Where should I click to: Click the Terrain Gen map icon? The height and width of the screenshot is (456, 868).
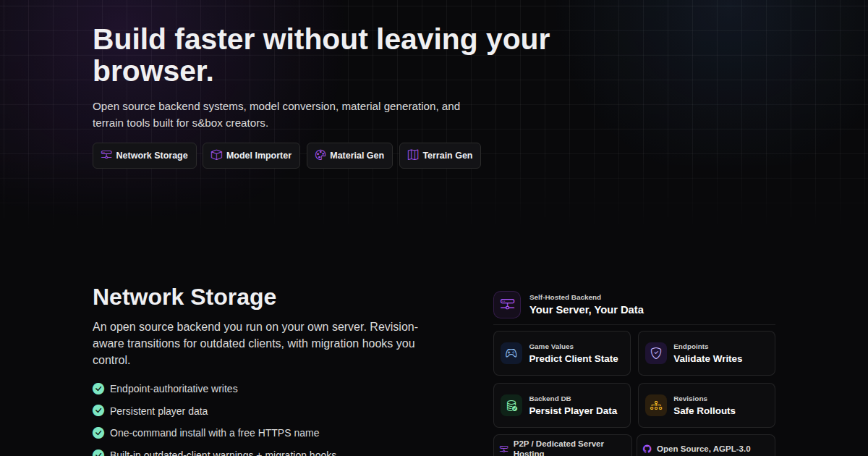413,155
